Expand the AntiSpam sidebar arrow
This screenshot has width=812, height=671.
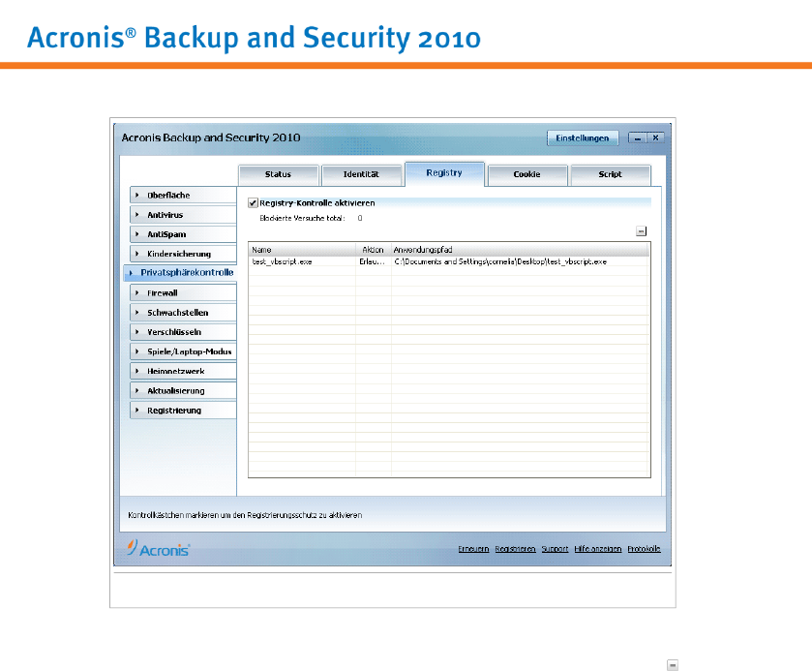tap(137, 234)
